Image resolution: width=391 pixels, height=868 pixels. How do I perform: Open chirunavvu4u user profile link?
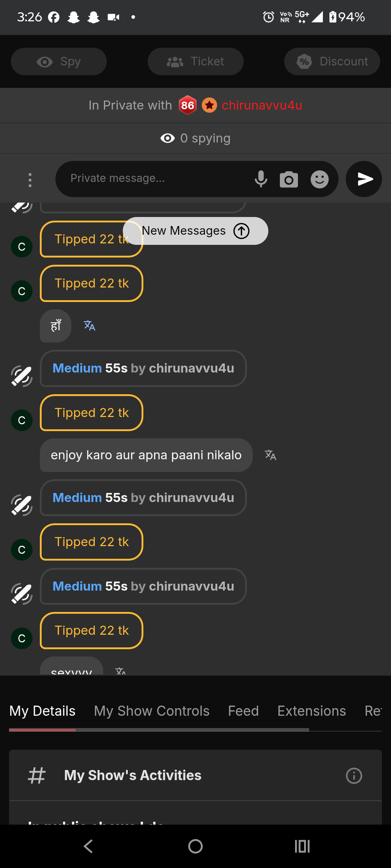[262, 105]
